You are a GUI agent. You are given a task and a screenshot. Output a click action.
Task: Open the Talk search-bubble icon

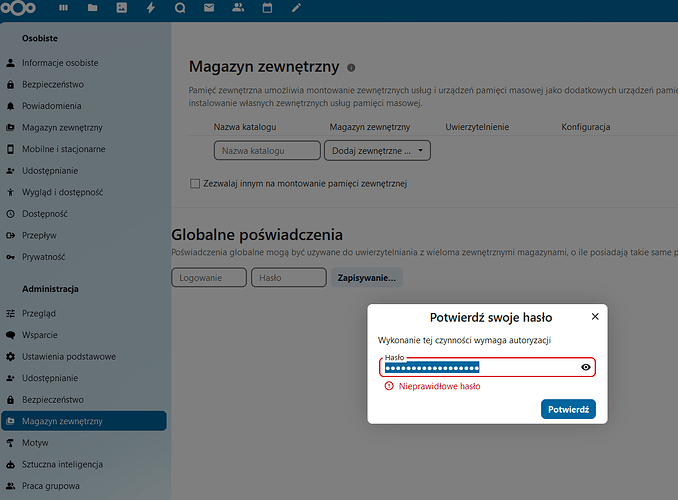(x=179, y=8)
